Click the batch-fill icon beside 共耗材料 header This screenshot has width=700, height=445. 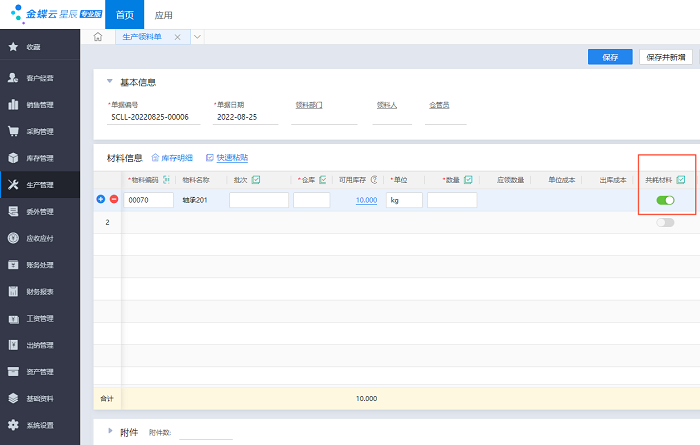click(681, 180)
